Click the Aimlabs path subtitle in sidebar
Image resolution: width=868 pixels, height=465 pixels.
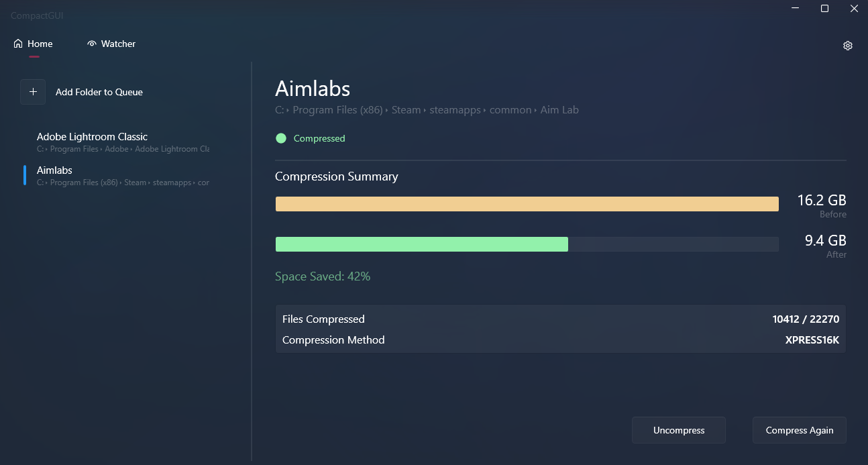pos(123,183)
